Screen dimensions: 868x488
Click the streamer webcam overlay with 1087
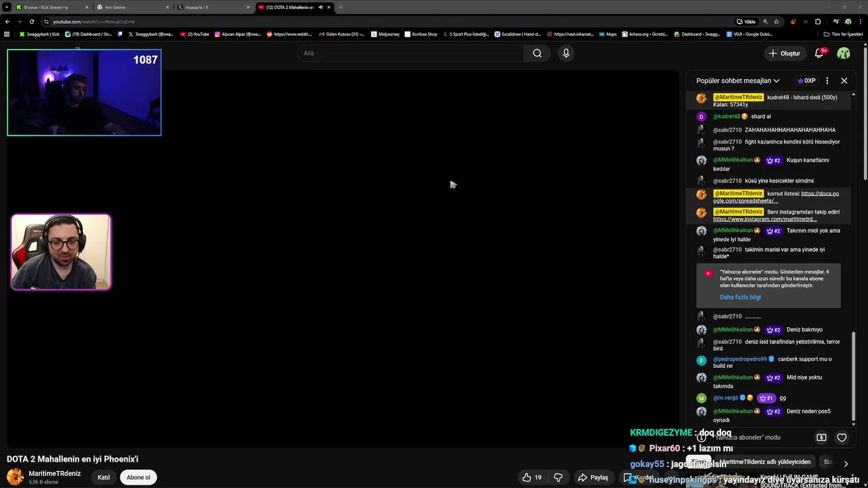[84, 92]
